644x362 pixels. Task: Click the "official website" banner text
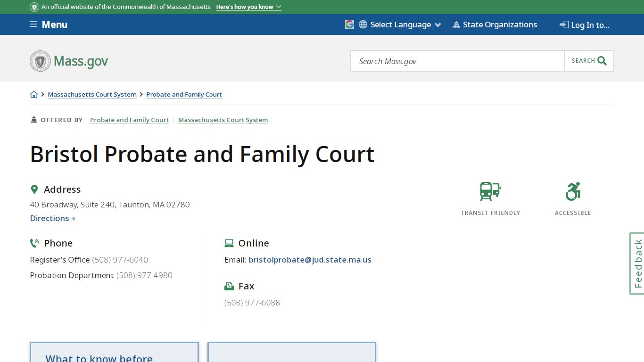[126, 7]
